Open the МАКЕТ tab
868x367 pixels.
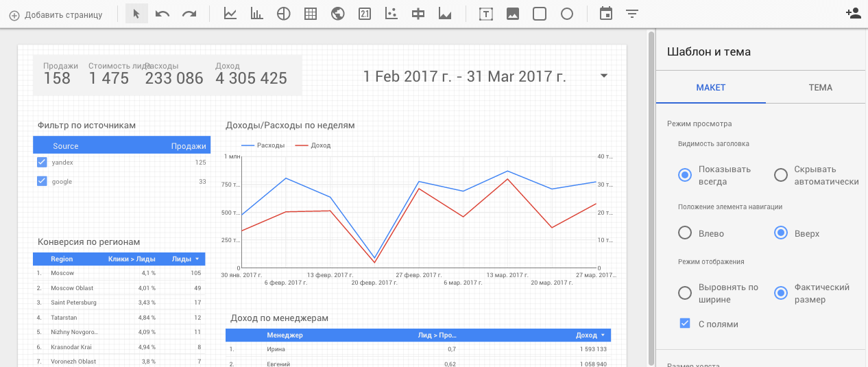[x=710, y=88]
